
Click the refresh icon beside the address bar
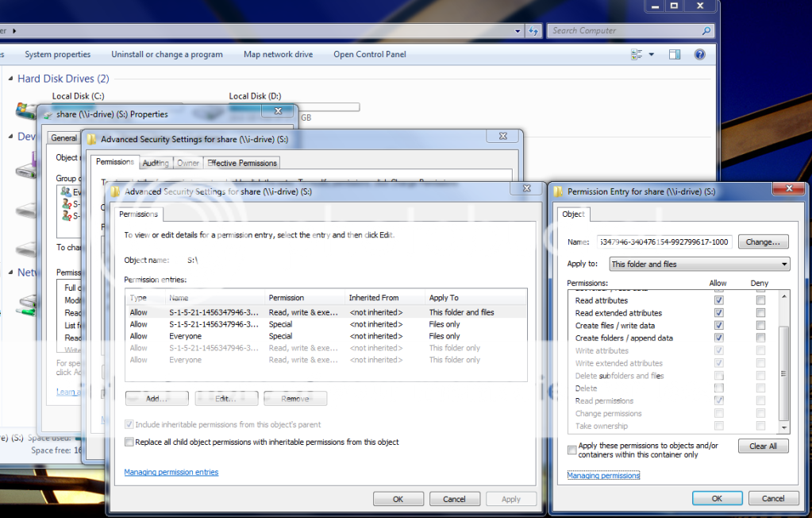click(533, 31)
